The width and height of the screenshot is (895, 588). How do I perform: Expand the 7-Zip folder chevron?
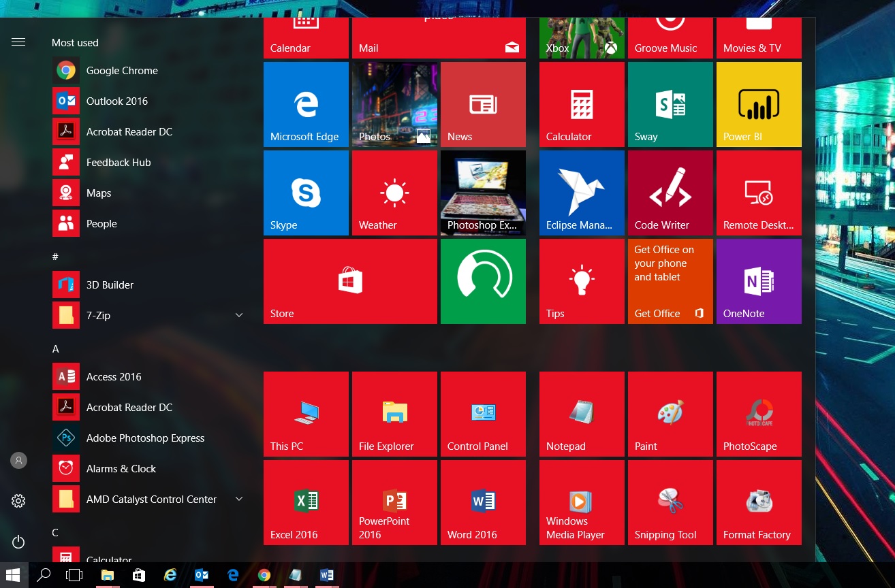pos(239,315)
